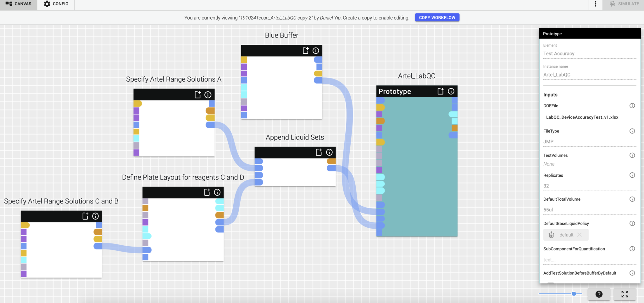This screenshot has height=303, width=644.
Task: Open info for the Blue Buffer element
Action: click(316, 50)
